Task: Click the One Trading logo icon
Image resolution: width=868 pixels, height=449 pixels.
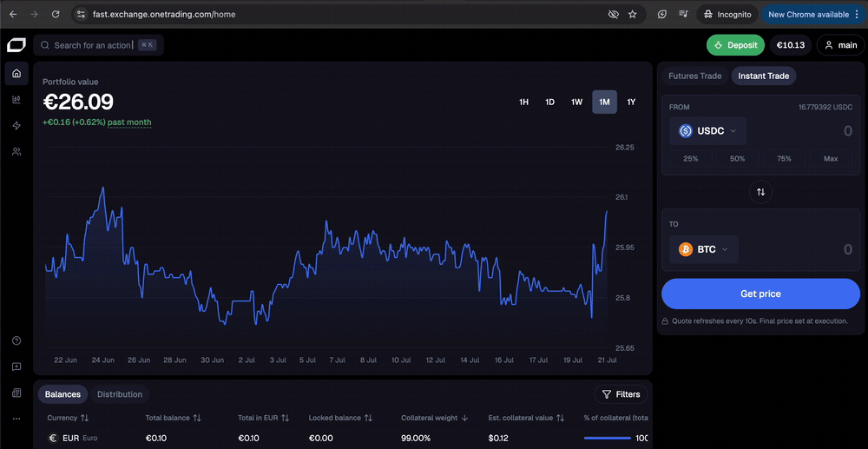Action: pos(16,45)
